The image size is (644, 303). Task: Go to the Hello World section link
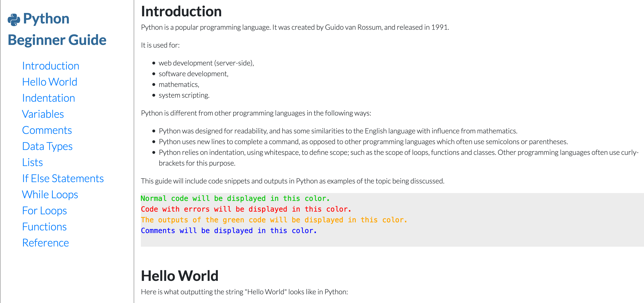(49, 82)
